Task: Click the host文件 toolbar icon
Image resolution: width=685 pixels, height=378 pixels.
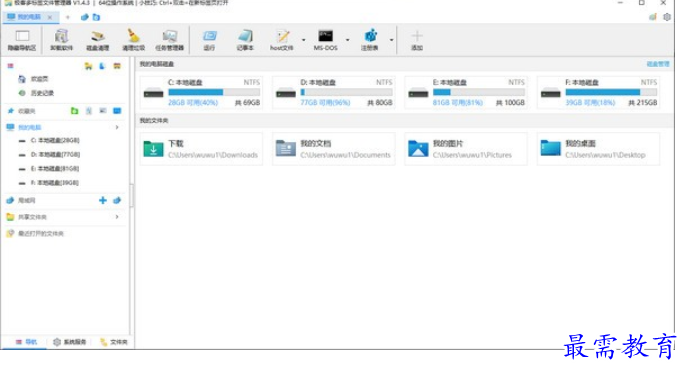Action: coord(282,40)
